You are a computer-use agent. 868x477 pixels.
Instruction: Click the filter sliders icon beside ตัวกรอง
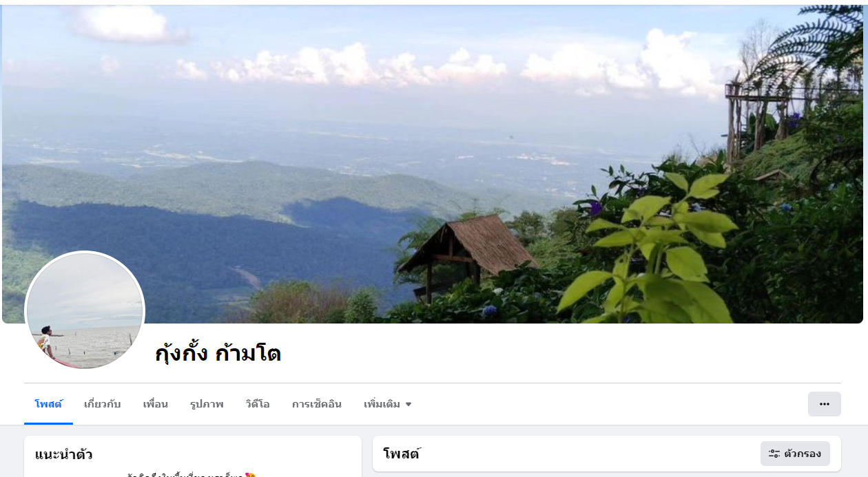coord(774,454)
